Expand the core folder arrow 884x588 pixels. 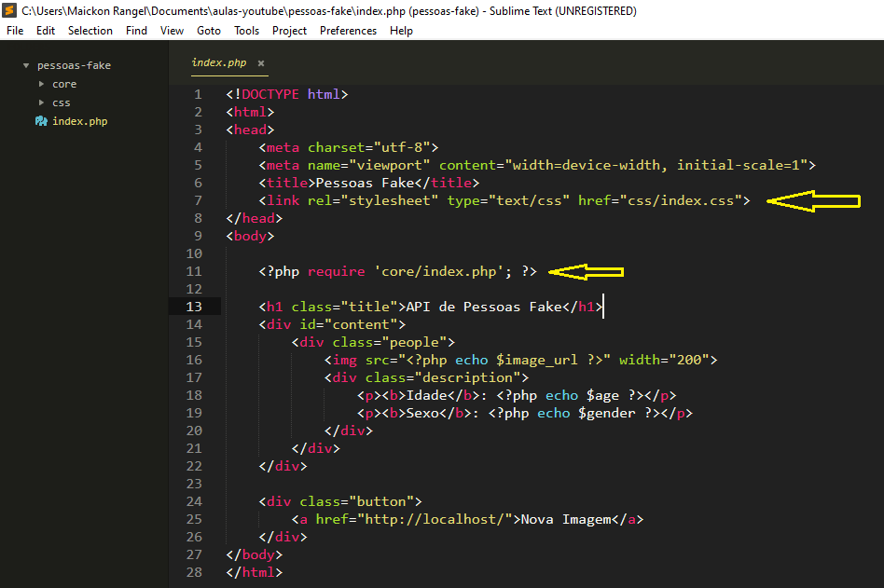click(x=41, y=84)
